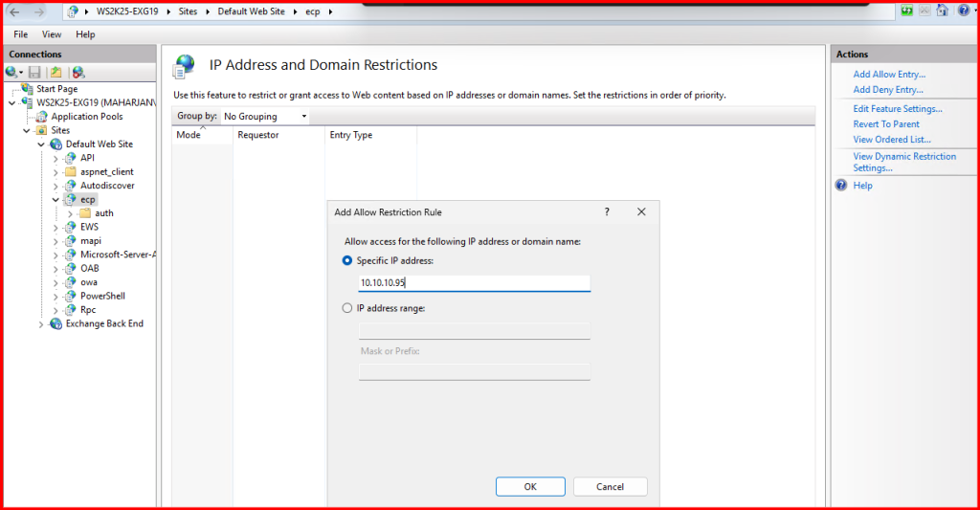The width and height of the screenshot is (980, 510).
Task: Expand the owa tree node
Action: [x=56, y=282]
